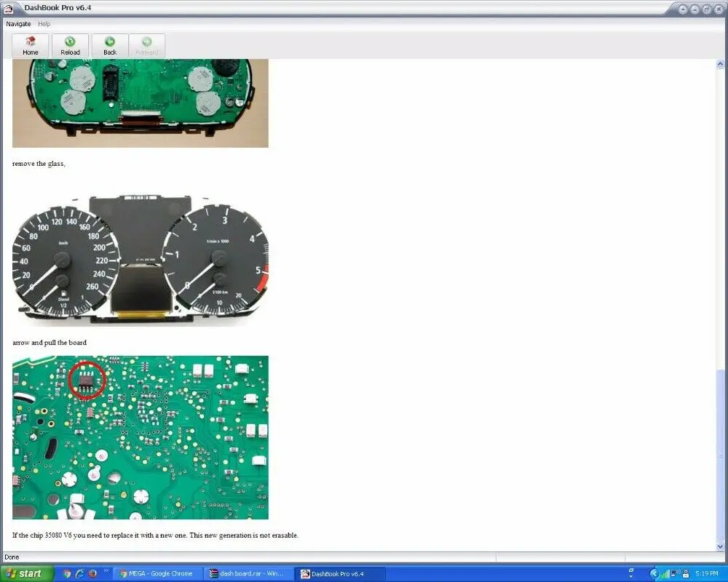Launch Firefox from quick launch
This screenshot has width=728, height=582.
[x=92, y=574]
